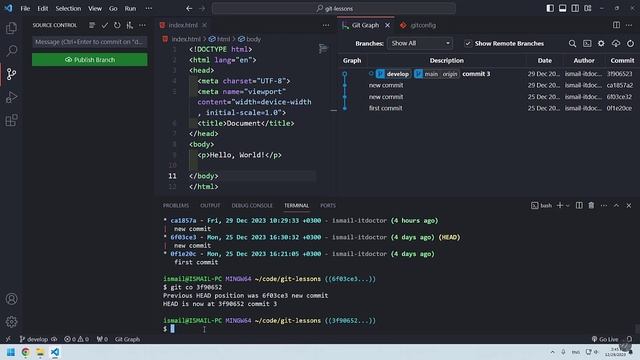The height and width of the screenshot is (360, 640).
Task: Select the 'first commit' row in Git Graph
Action: (x=489, y=108)
